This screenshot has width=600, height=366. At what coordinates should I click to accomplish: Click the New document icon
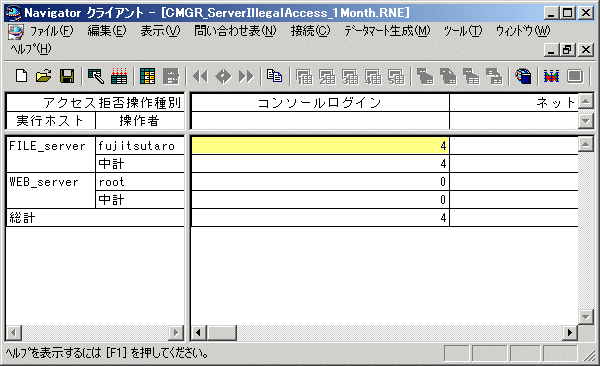(21, 76)
